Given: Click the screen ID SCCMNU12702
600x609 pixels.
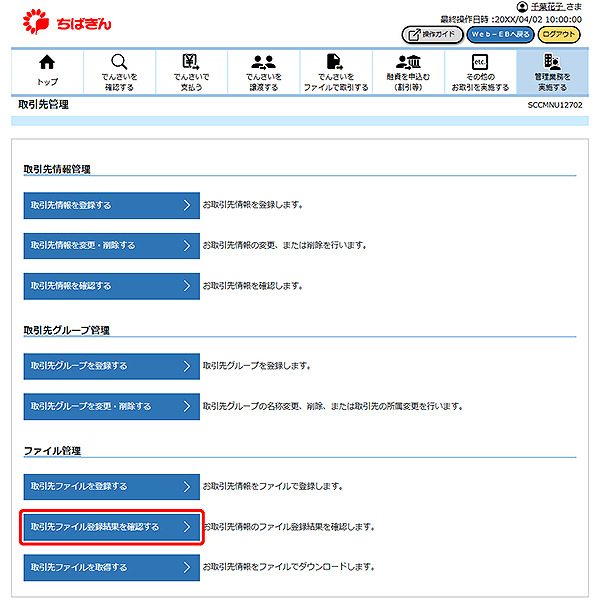Looking at the screenshot, I should coord(555,105).
